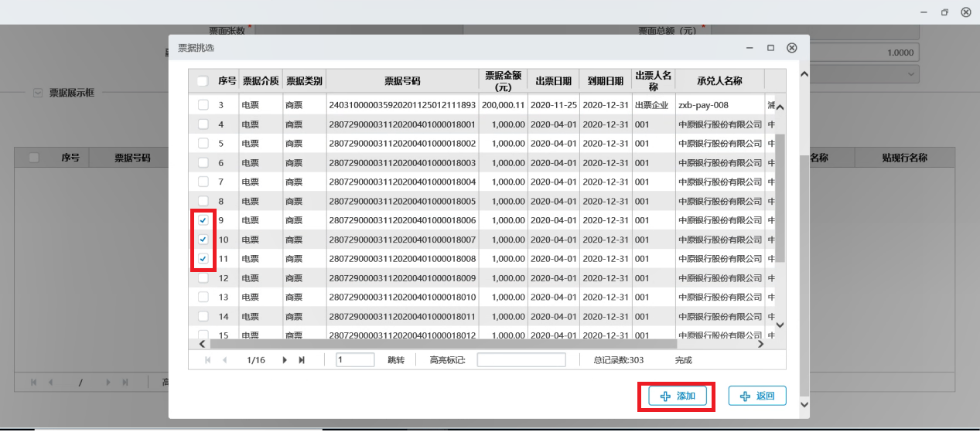Click bill number 280729000031120200401000018010
This screenshot has width=980, height=432.
click(x=402, y=297)
